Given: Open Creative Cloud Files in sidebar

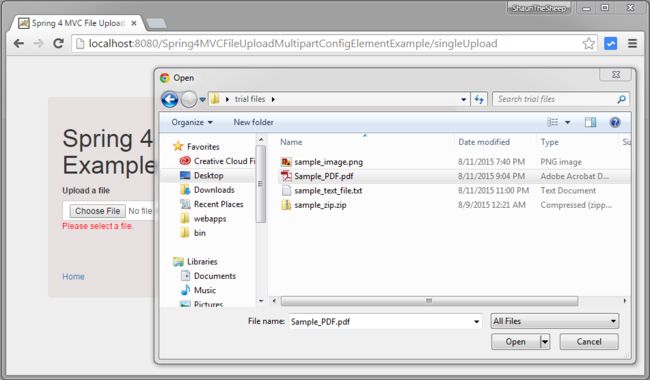Looking at the screenshot, I should [x=217, y=161].
